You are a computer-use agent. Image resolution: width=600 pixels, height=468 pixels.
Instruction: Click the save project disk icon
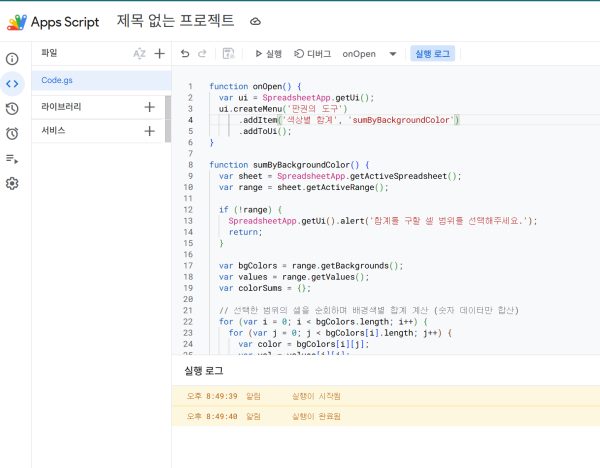point(228,54)
